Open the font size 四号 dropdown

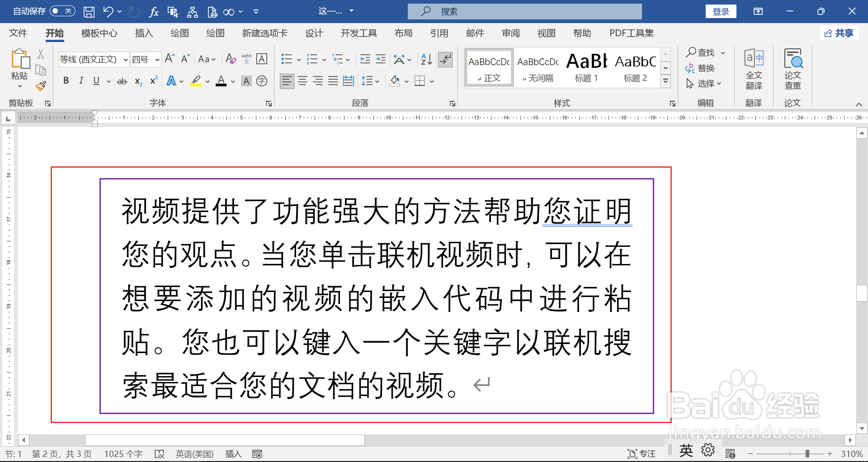[157, 59]
